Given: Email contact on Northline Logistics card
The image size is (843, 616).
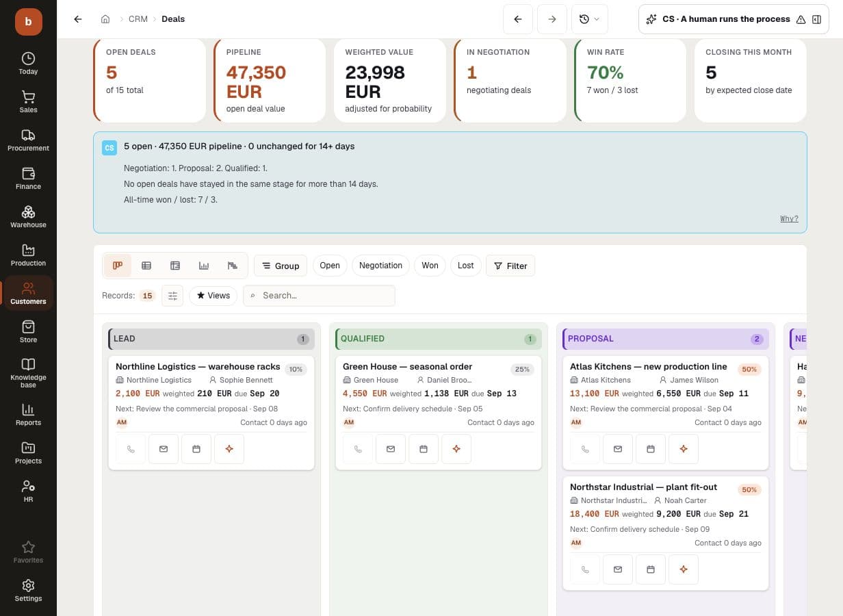Looking at the screenshot, I should [x=164, y=449].
